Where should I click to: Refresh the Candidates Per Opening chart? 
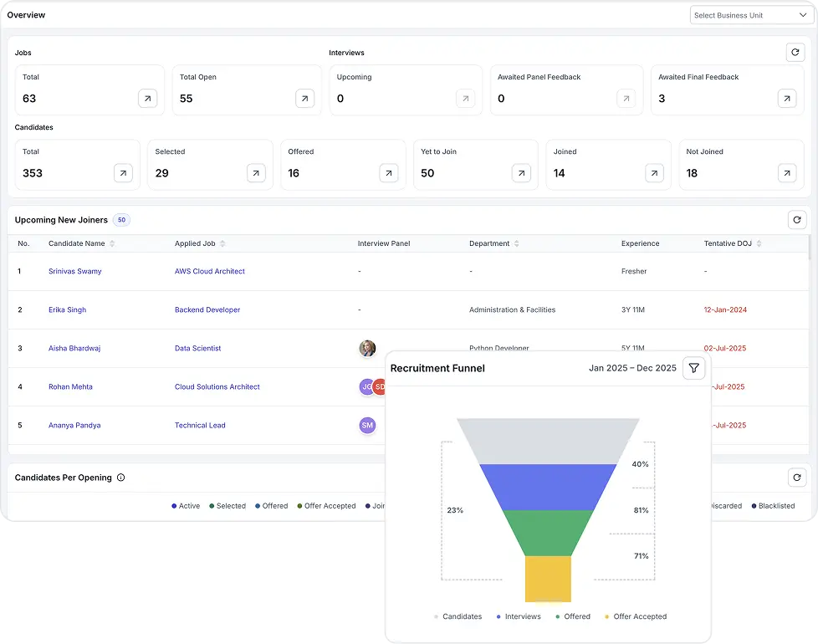click(797, 478)
